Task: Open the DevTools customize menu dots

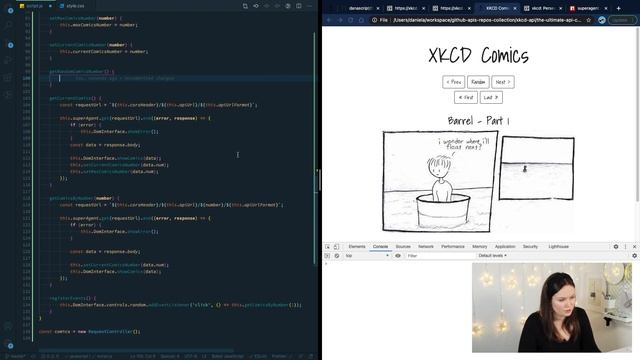Action: [625, 247]
